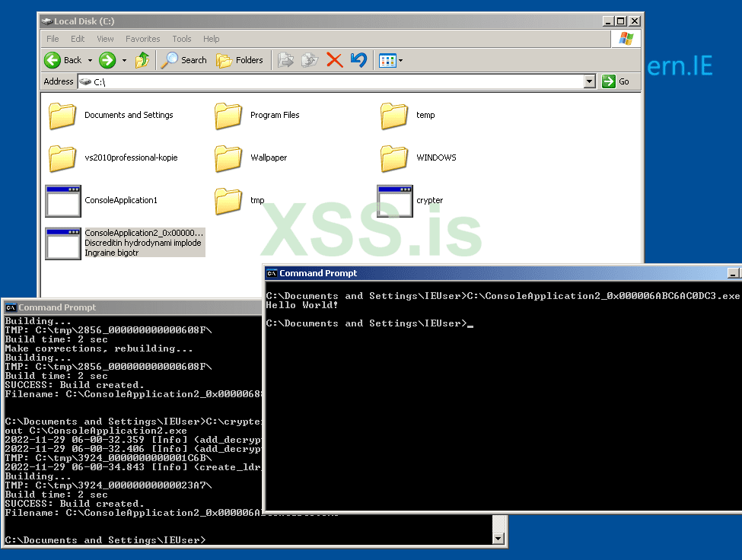Open the Favorites menu
Screen dimensions: 742x560
(142, 39)
